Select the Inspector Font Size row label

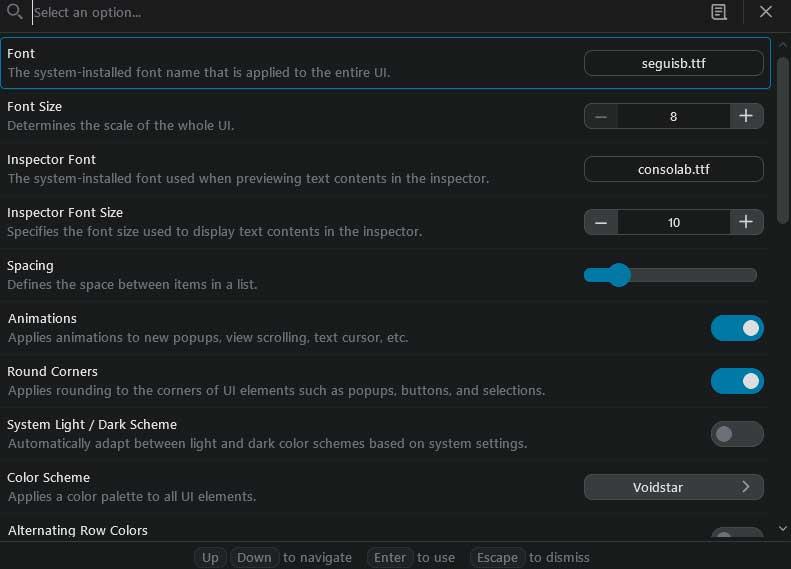pos(65,212)
